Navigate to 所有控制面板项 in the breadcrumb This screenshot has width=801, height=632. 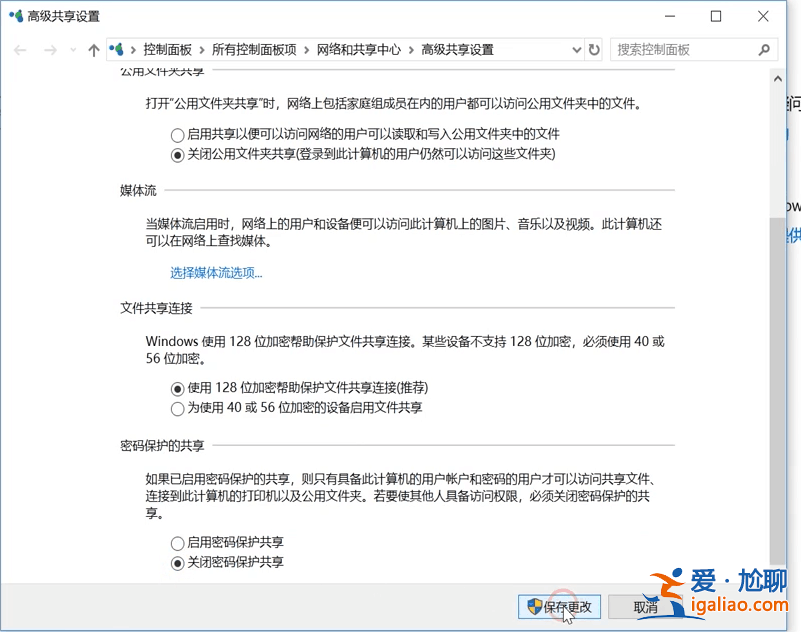click(x=258, y=49)
